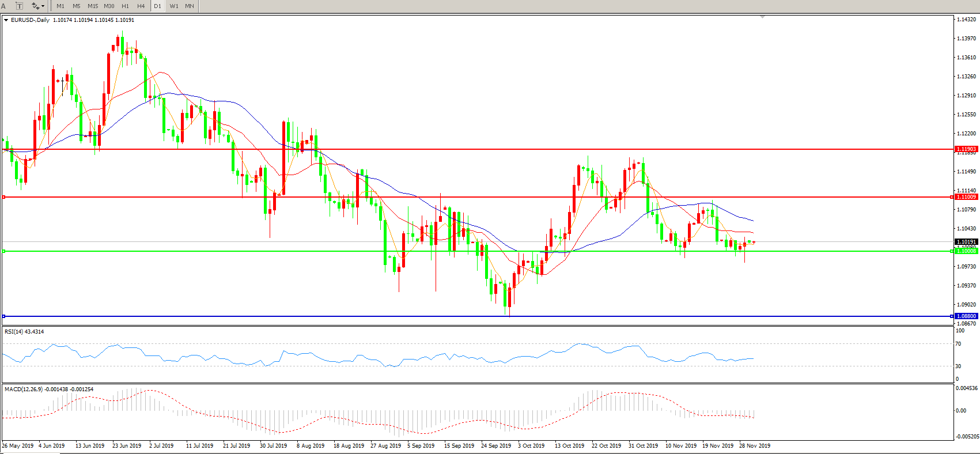The width and height of the screenshot is (980, 454).
Task: Click the active D1 timeframe button
Action: (157, 6)
